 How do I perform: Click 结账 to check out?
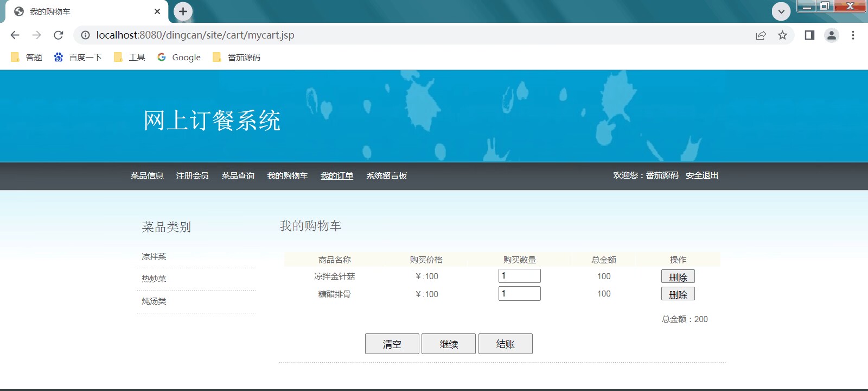506,344
